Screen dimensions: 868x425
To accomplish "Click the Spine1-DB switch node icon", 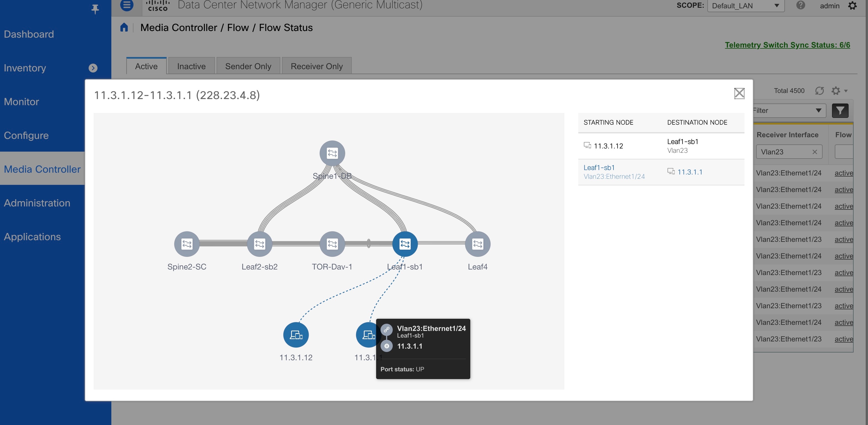I will coord(332,153).
